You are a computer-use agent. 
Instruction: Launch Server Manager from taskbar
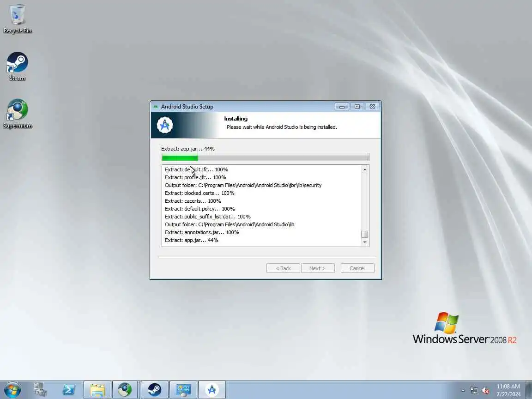pos(40,390)
